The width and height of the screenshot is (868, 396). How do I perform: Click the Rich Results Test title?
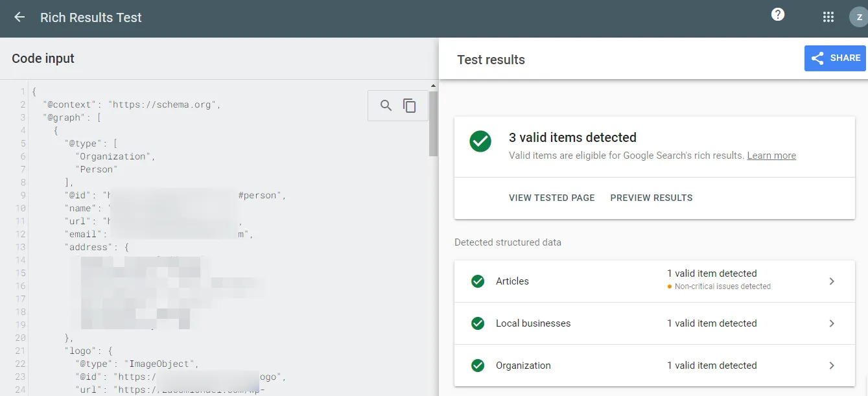[x=91, y=17]
